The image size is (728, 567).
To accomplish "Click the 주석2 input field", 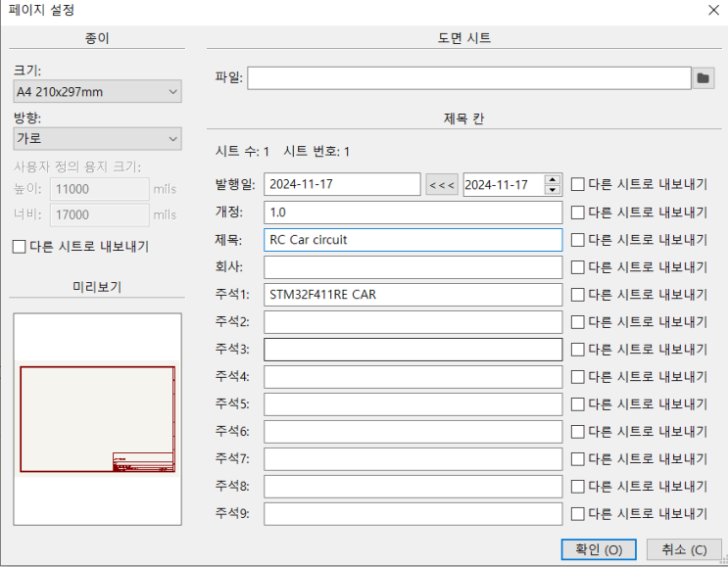I will (413, 322).
